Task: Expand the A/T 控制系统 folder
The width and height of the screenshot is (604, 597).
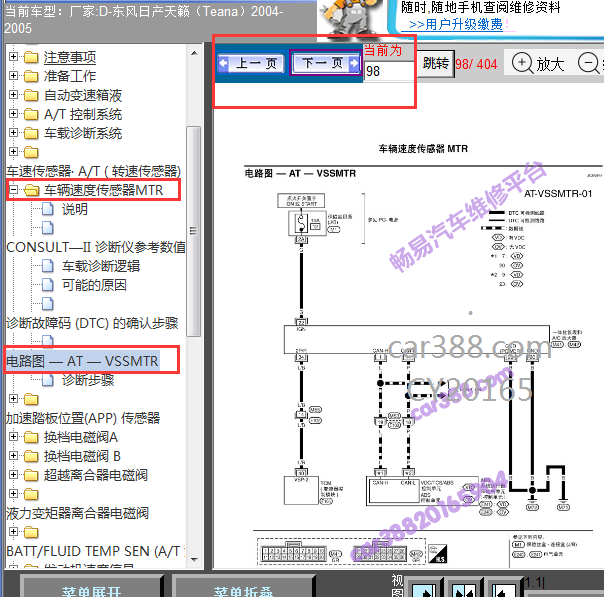Action: (13, 114)
